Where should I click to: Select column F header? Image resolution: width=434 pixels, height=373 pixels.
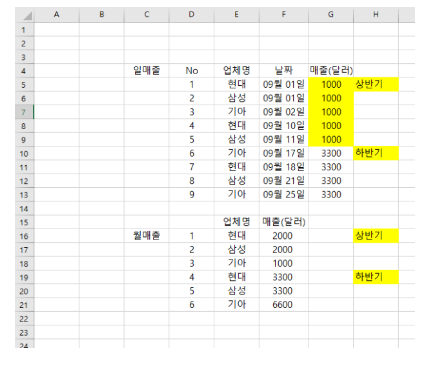284,15
